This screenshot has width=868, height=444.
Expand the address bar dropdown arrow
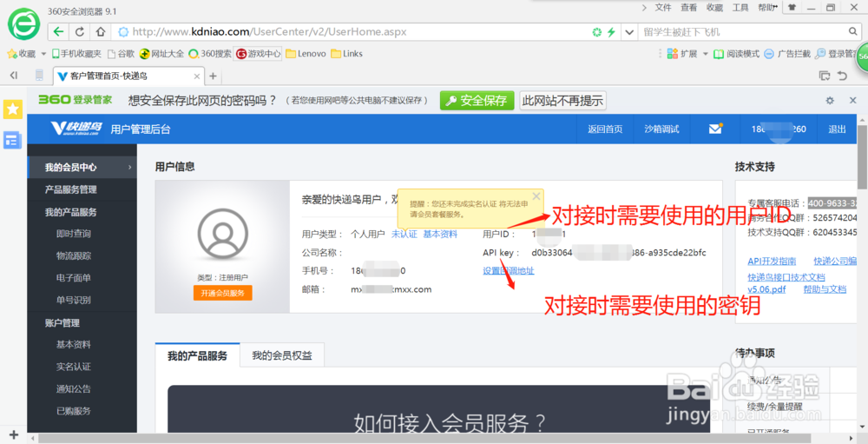point(628,32)
